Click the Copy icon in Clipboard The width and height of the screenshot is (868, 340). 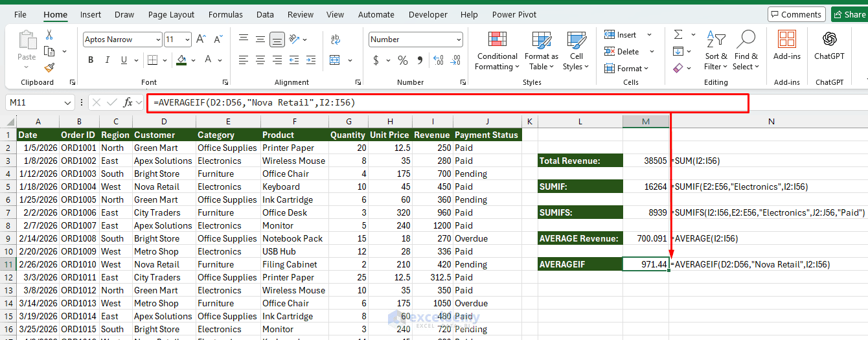pyautogui.click(x=49, y=51)
